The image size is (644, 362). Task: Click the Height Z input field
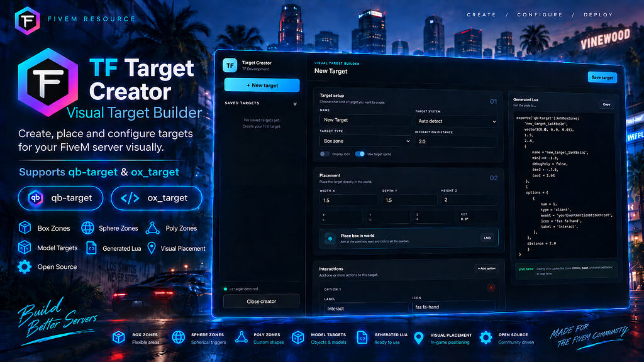pos(469,200)
